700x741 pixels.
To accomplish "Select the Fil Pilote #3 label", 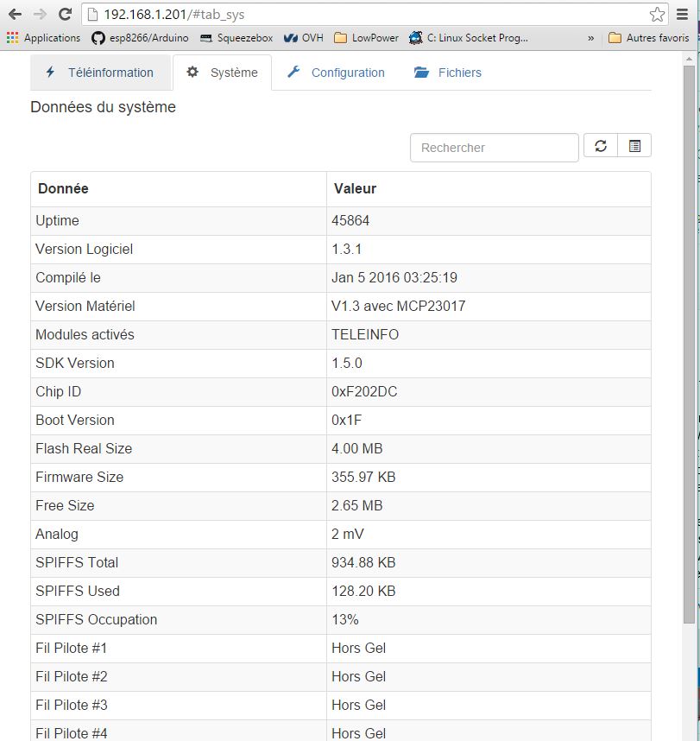I will click(72, 705).
